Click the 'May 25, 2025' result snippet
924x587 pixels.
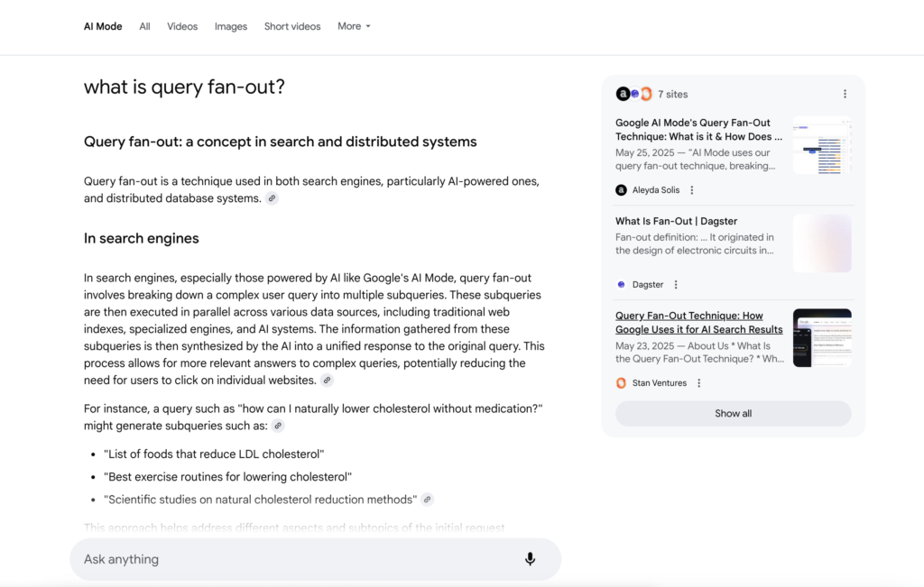[696, 160]
